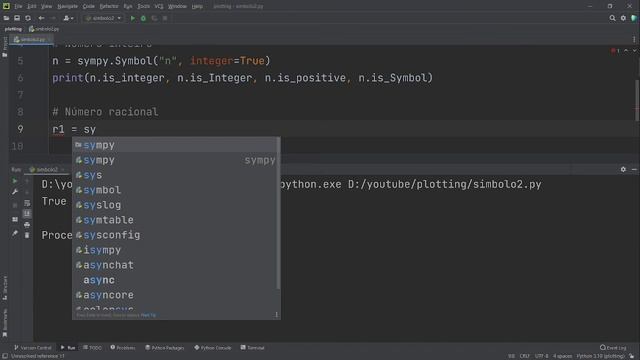The image size is (640, 360).
Task: Open Run panel settings gear
Action: pos(623,169)
